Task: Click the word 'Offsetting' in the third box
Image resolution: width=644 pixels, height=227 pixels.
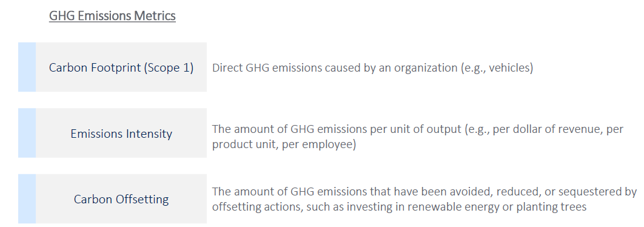Action: [x=142, y=199]
